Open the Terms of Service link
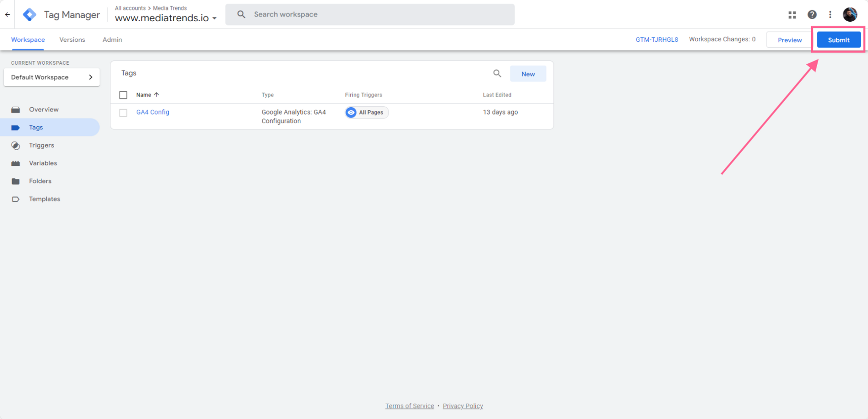The width and height of the screenshot is (868, 419). pyautogui.click(x=410, y=406)
